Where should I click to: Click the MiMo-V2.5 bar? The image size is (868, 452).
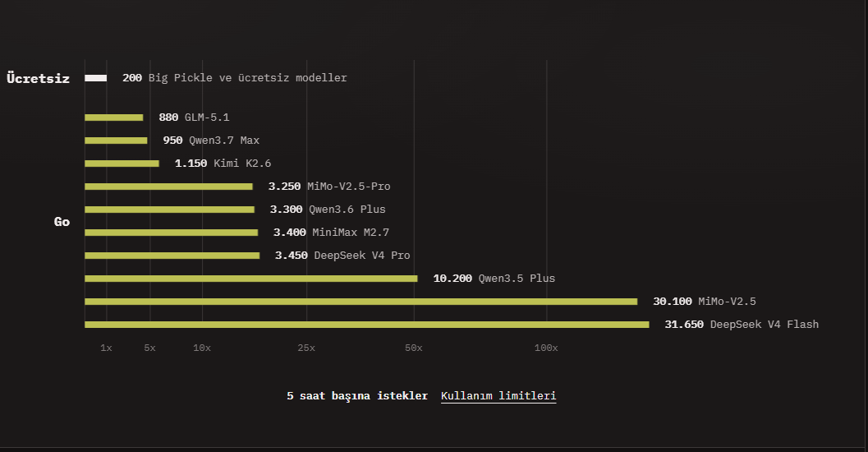(x=361, y=302)
